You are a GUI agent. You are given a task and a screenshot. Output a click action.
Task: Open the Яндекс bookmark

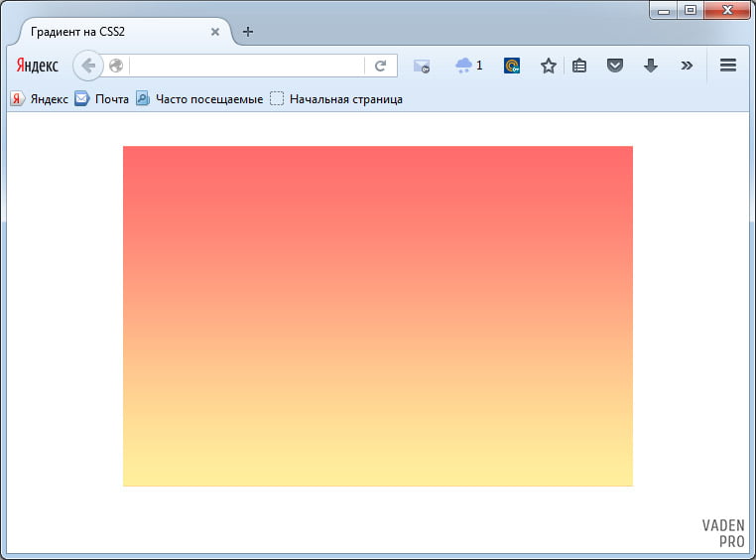click(x=40, y=99)
